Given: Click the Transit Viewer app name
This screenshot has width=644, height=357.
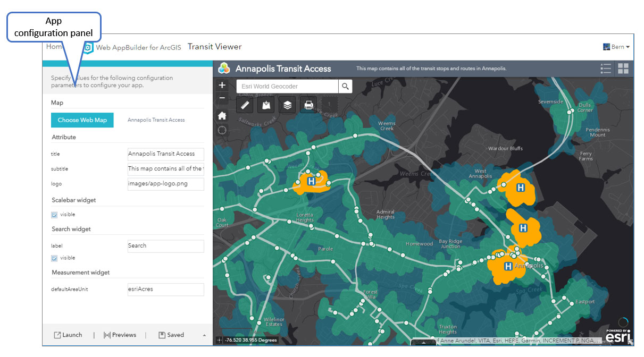Looking at the screenshot, I should (215, 47).
